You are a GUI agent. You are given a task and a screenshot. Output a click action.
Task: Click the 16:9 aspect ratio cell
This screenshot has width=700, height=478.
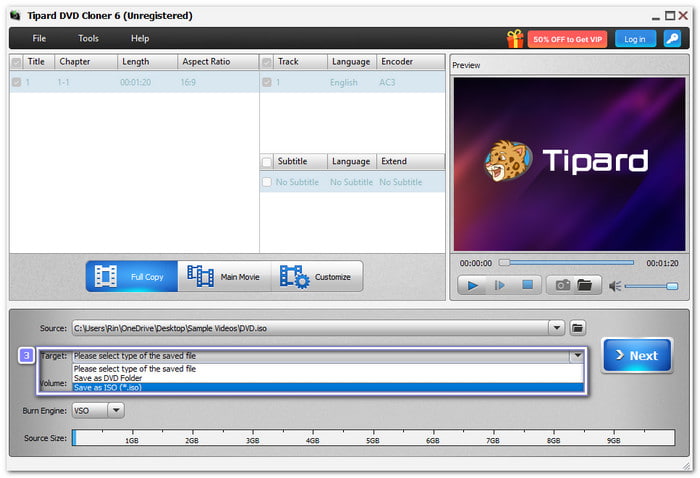point(188,82)
